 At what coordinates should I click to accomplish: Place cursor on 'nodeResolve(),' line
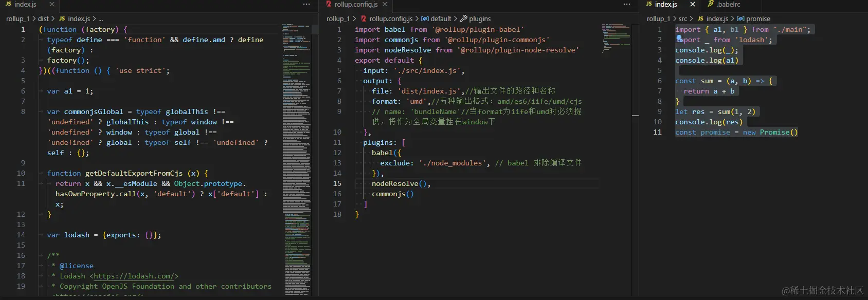[x=401, y=183]
